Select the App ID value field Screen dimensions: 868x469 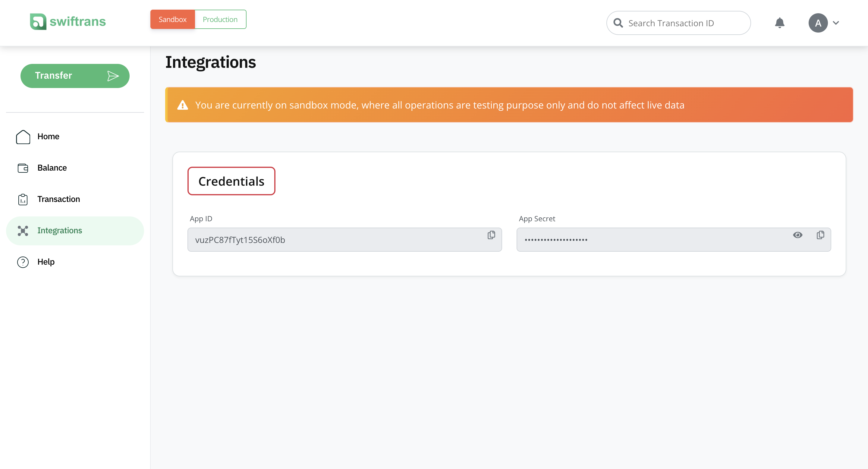337,240
